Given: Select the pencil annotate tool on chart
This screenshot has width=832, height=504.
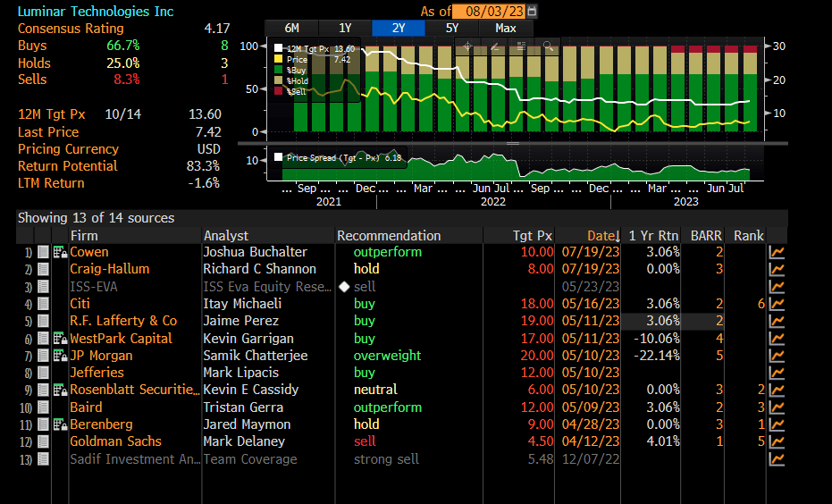Looking at the screenshot, I should click(494, 46).
